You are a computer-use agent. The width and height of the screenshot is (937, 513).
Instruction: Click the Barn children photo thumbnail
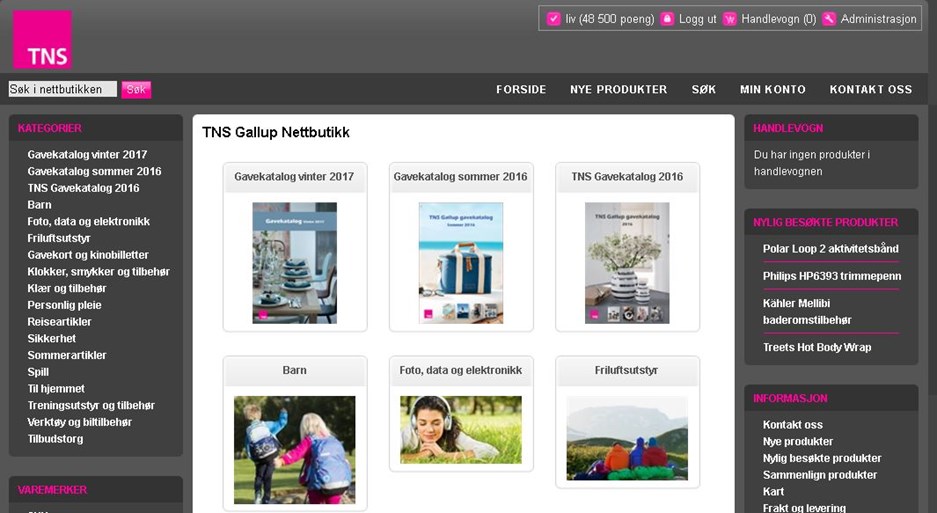coord(295,450)
